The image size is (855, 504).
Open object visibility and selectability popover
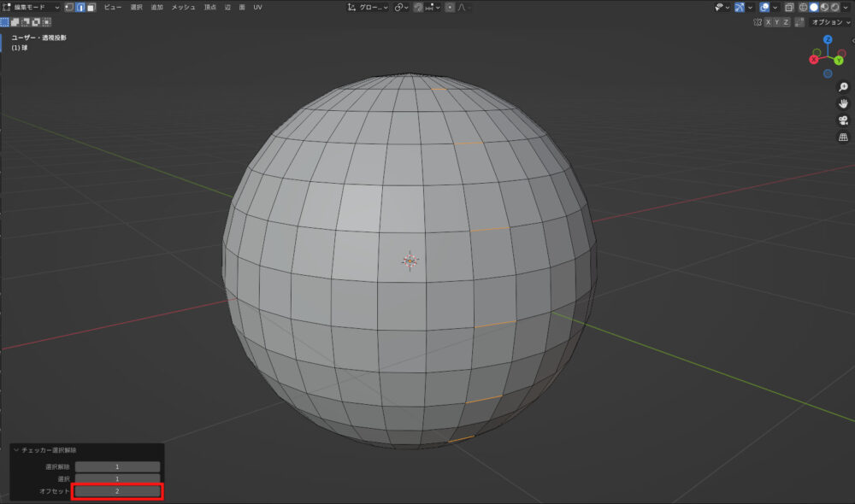coord(722,7)
